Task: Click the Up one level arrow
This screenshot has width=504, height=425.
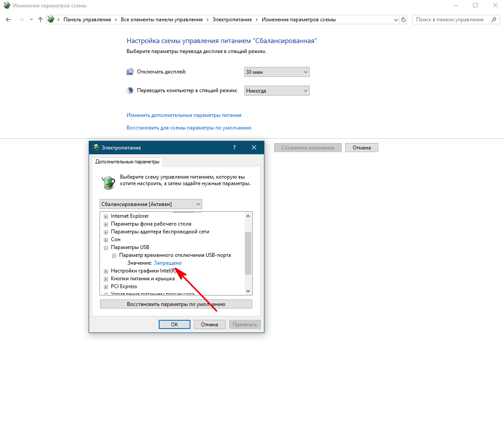Action: [x=40, y=20]
